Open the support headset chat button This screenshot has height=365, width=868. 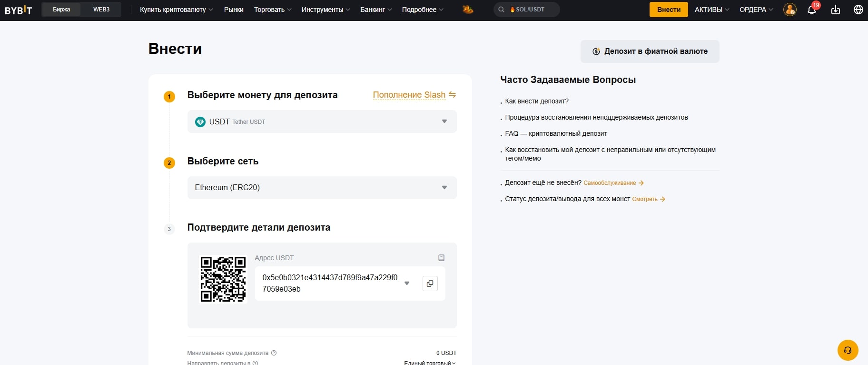click(x=848, y=350)
